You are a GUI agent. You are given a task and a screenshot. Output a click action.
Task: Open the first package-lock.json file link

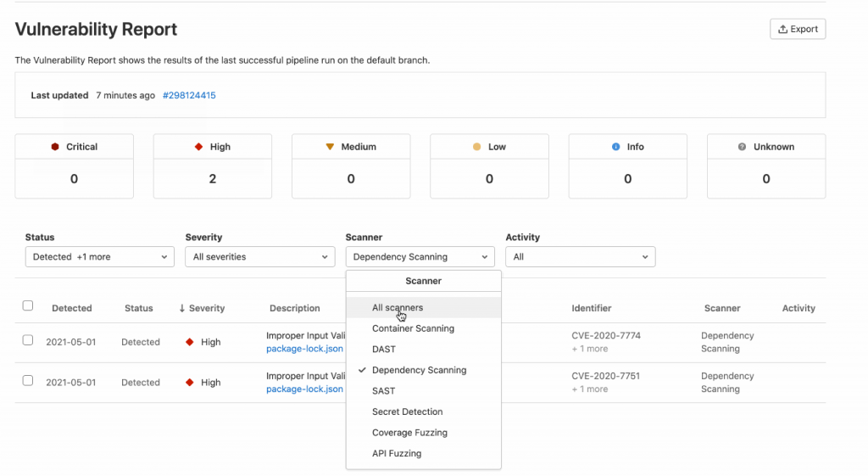pyautogui.click(x=304, y=349)
